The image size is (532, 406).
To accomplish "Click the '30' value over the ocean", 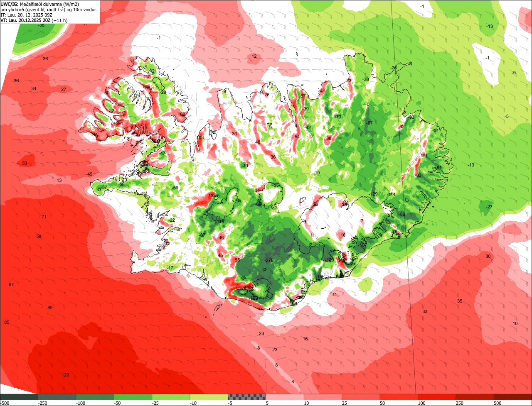I will 488,257.
